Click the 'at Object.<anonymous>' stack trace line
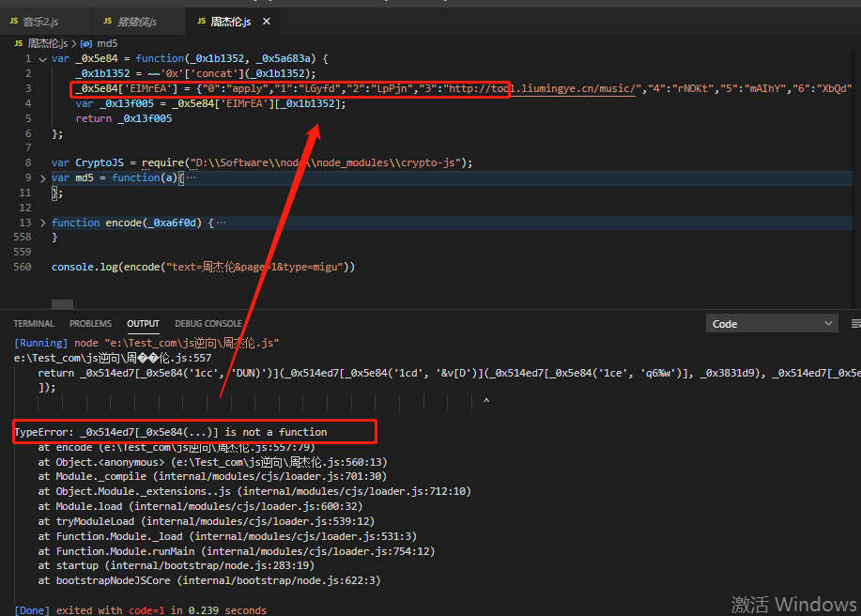Screen dimensions: 861x616 pyautogui.click(x=212, y=462)
